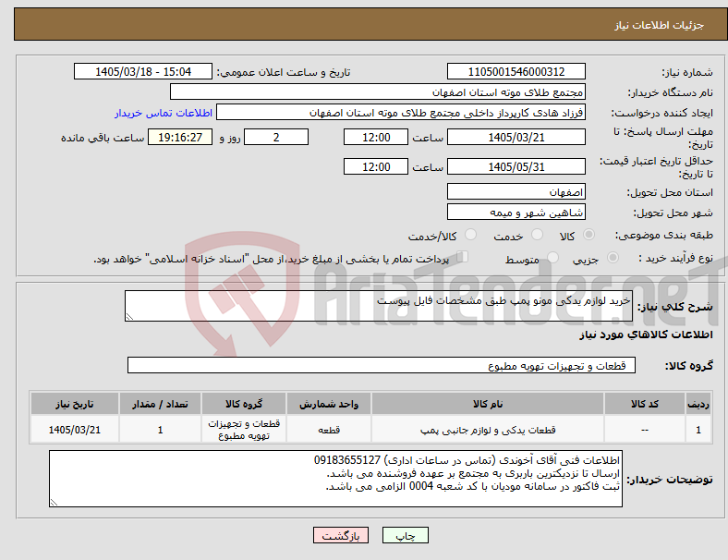Image resolution: width=728 pixels, height=560 pixels.
Task: Click the چاپ print button
Action: [406, 535]
